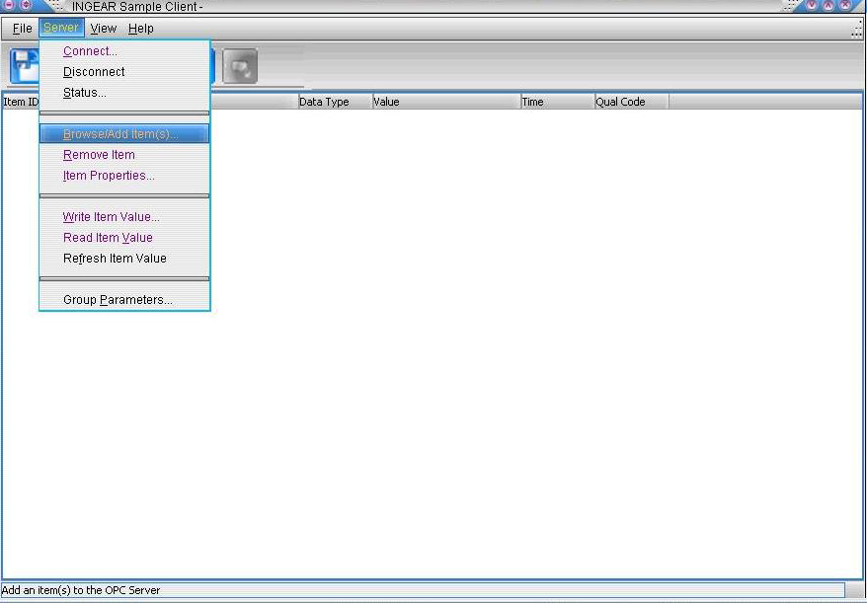Open the File menu
This screenshot has height=604, width=868.
point(22,29)
